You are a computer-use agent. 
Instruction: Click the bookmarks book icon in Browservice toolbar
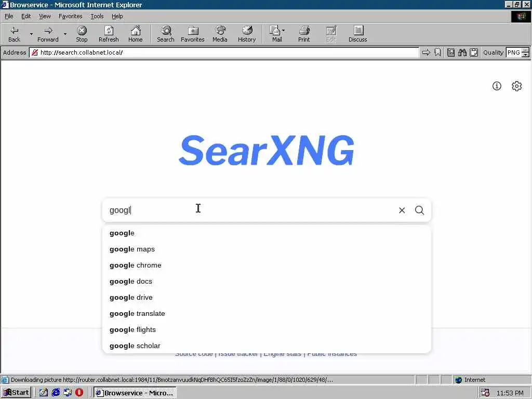450,52
